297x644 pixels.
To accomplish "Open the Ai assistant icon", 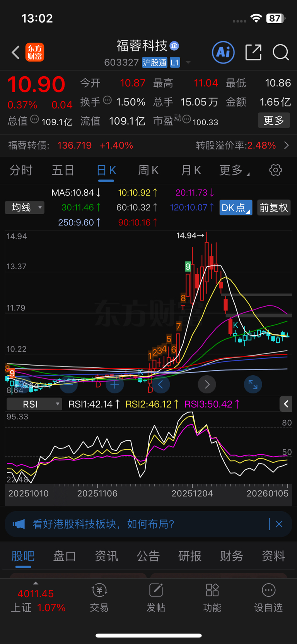I will pyautogui.click(x=223, y=52).
